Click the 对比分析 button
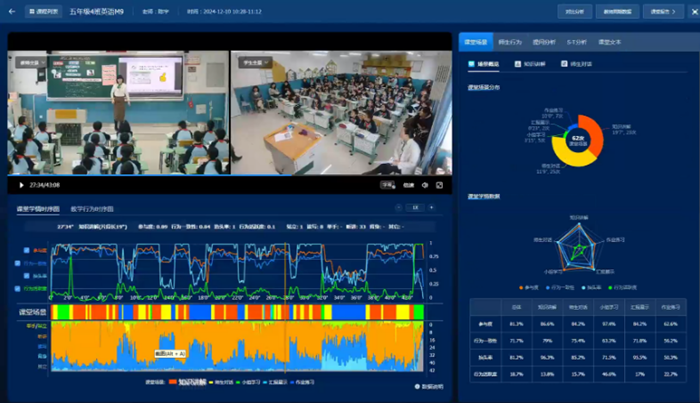Screen dimensions: 700x403 pos(574,12)
